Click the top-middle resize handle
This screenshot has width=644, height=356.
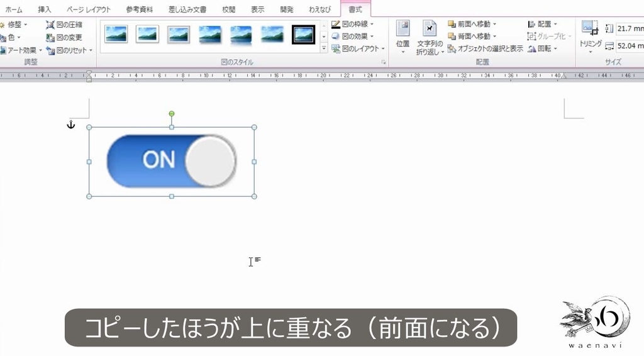[x=172, y=127]
